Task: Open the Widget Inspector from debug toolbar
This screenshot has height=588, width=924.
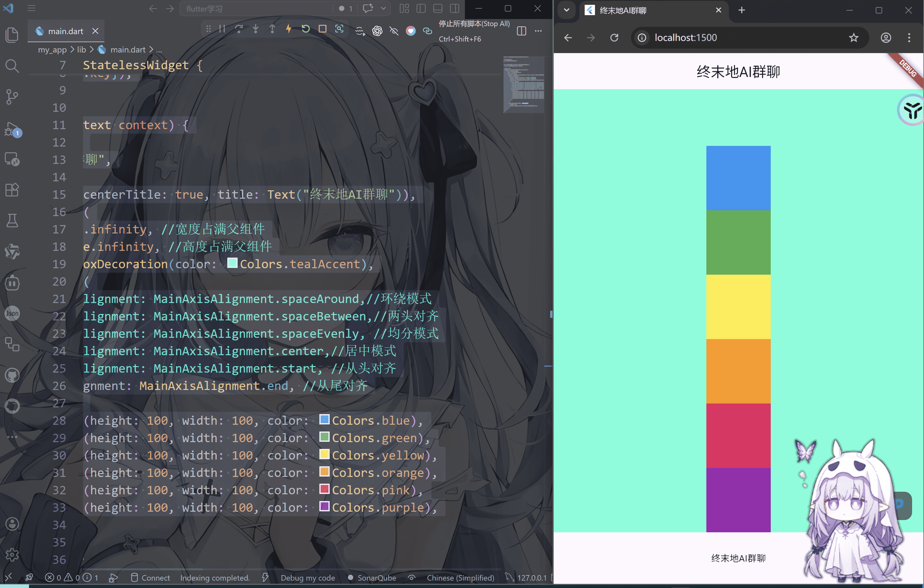Action: (x=339, y=29)
